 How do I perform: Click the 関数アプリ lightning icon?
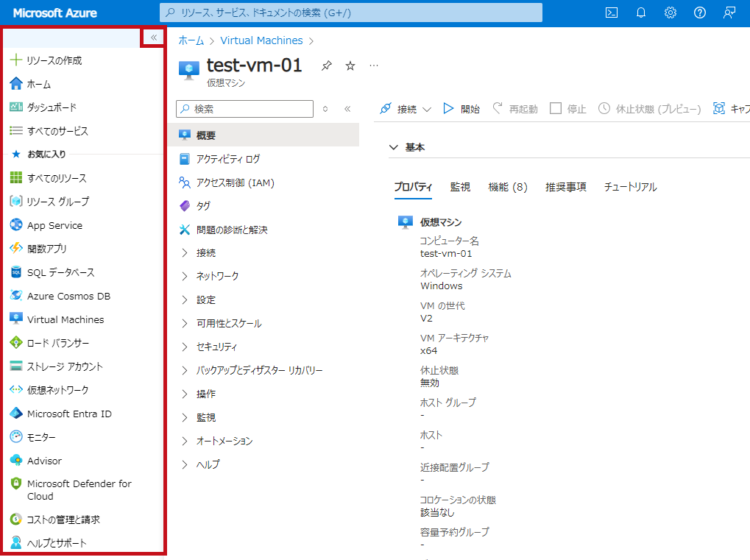(16, 248)
